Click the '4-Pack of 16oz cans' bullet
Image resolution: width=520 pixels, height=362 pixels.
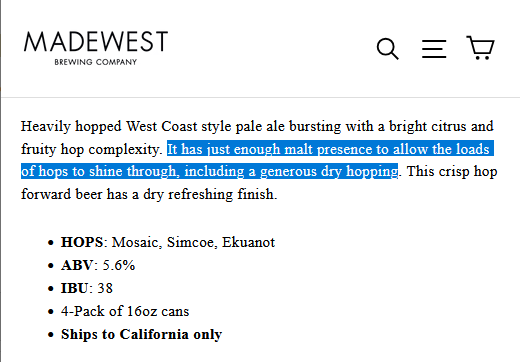[125, 311]
